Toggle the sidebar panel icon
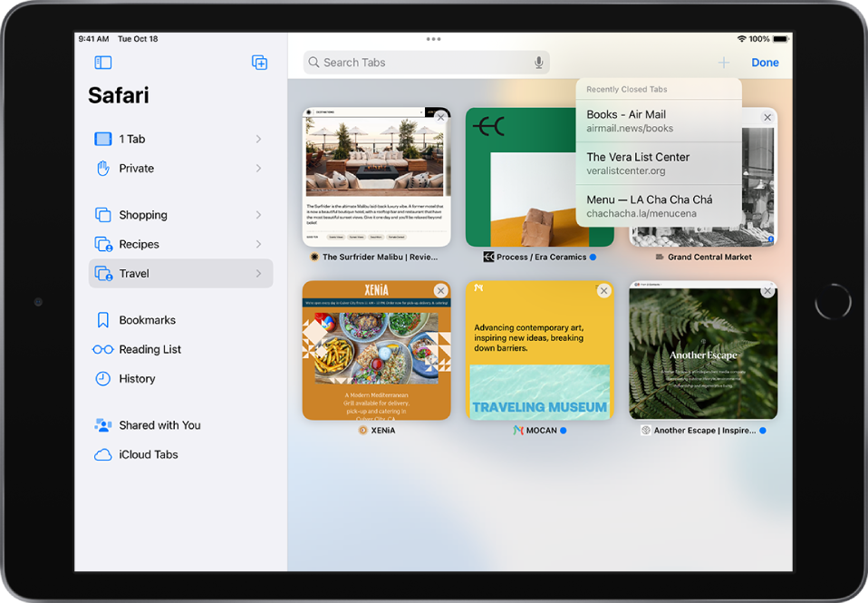This screenshot has height=603, width=868. click(x=103, y=63)
